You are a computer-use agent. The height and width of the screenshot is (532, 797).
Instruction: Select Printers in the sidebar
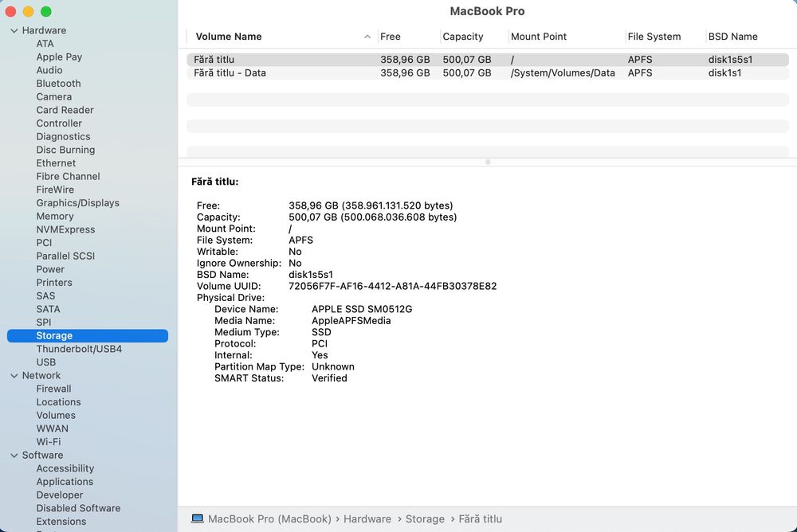(x=54, y=283)
